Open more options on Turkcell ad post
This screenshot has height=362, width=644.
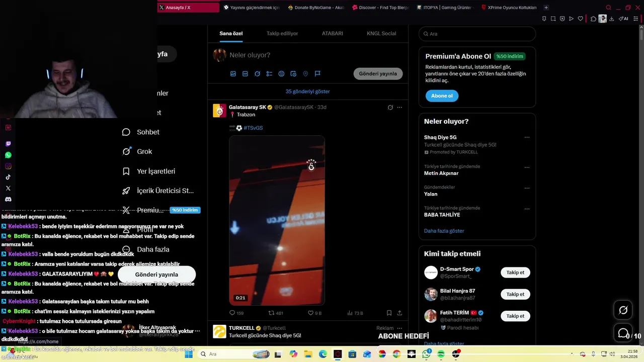click(x=399, y=328)
